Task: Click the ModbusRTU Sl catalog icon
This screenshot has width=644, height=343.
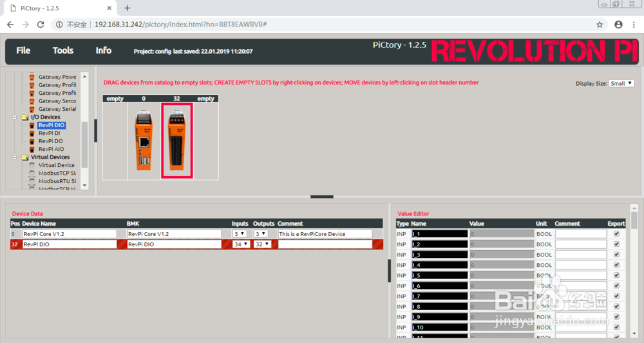Action: [32, 181]
